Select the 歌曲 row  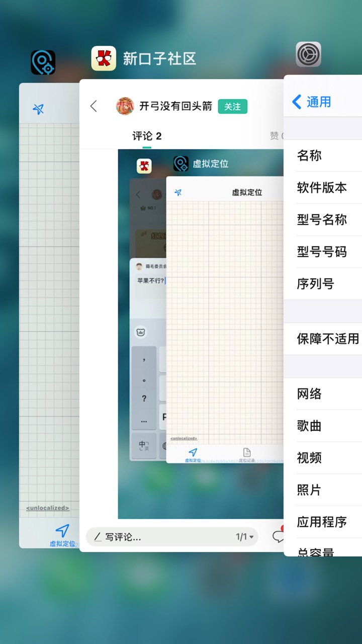pos(323,426)
